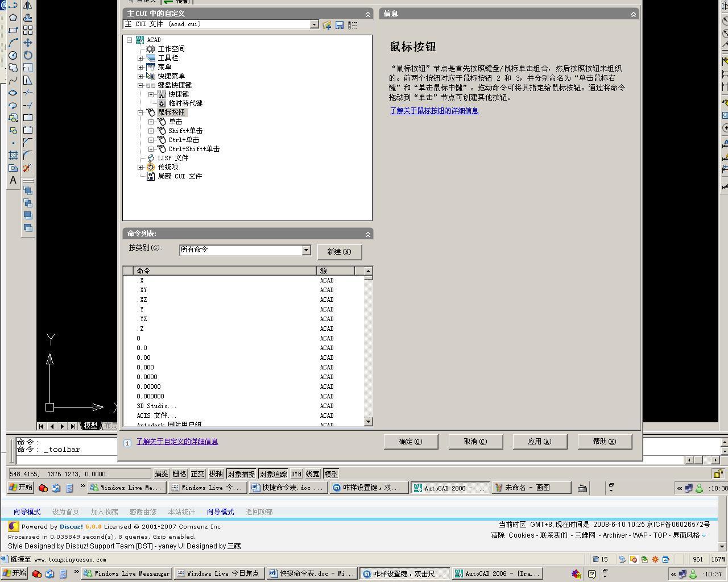Click the display filters icon beside save

tap(353, 25)
